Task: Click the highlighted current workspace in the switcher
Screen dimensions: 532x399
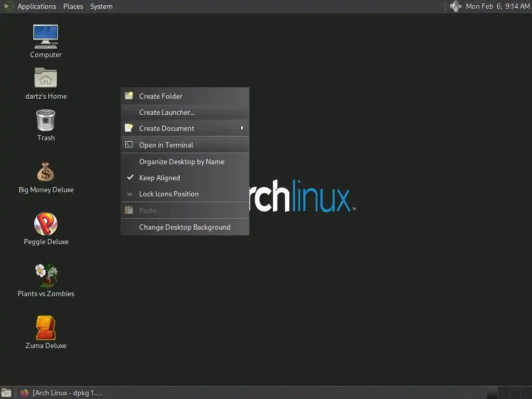Action: [x=492, y=393]
